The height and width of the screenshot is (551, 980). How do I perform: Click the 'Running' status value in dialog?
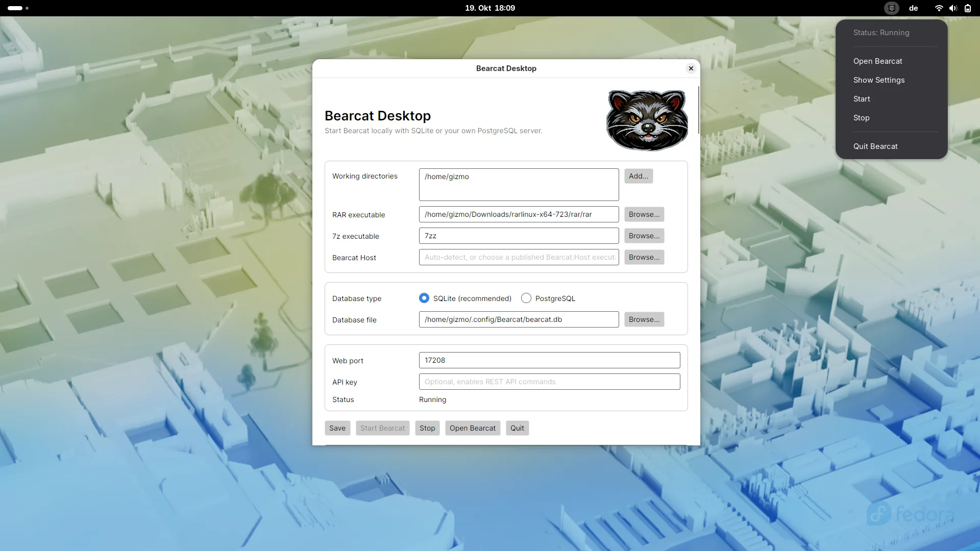pyautogui.click(x=432, y=399)
